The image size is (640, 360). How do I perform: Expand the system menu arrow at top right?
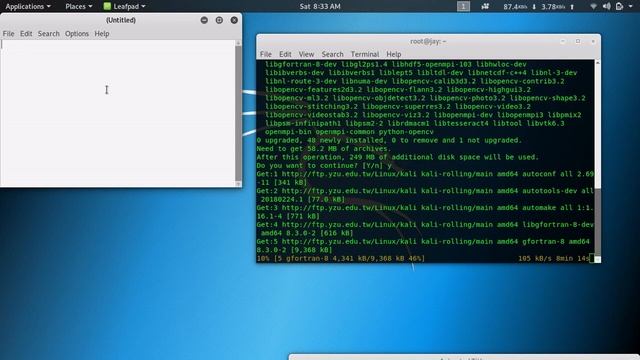(631, 6)
